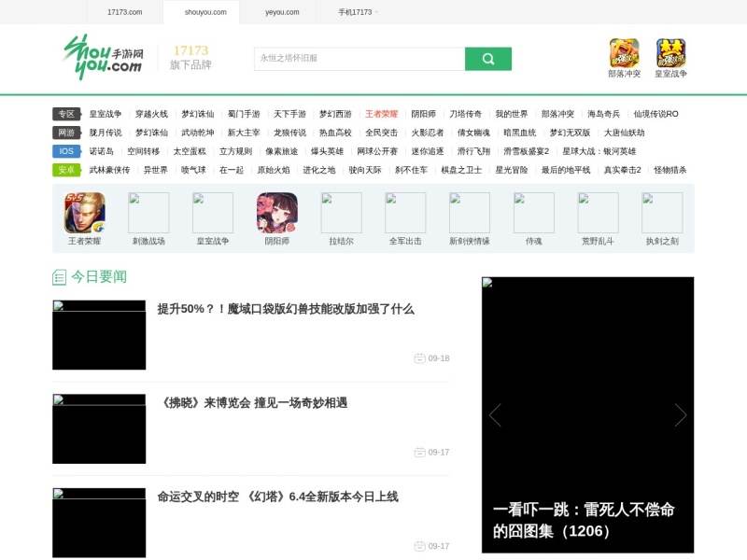The image size is (747, 560).
Task: Open the 武林豪侠传 link
Action: click(109, 170)
